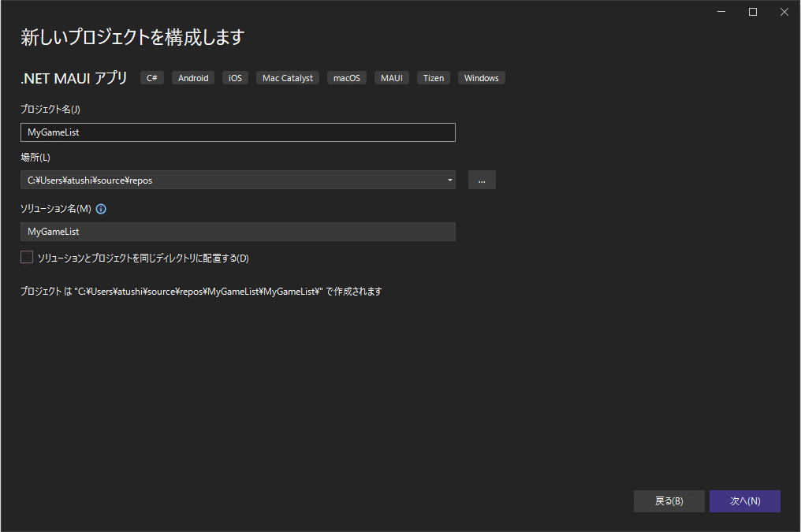This screenshot has width=801, height=532.
Task: Click the Android tag
Action: (193, 77)
